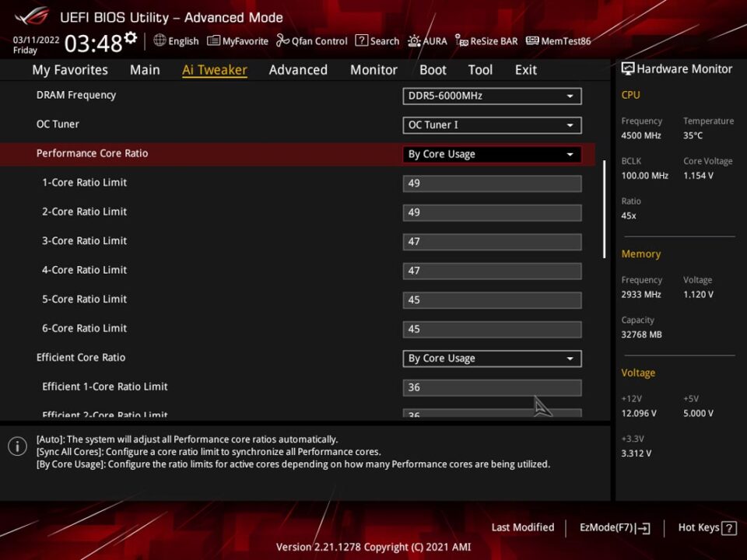Click the Efficient 1-Core Ratio Limit label
Screen dimensions: 747x560
105,387
